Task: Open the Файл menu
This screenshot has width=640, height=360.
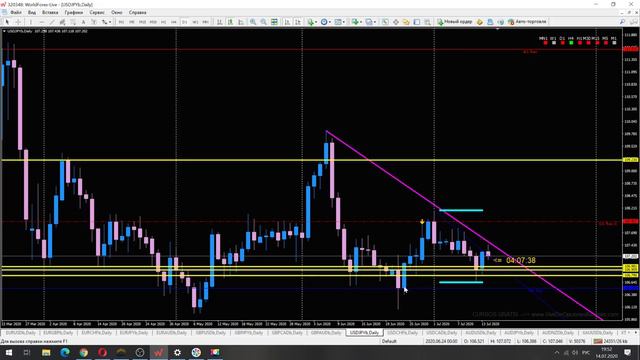Action: [16, 13]
